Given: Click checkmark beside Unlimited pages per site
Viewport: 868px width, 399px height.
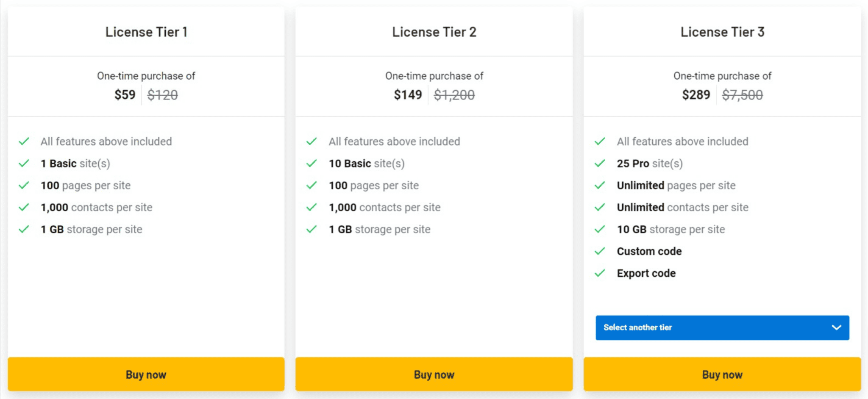Looking at the screenshot, I should tap(600, 185).
